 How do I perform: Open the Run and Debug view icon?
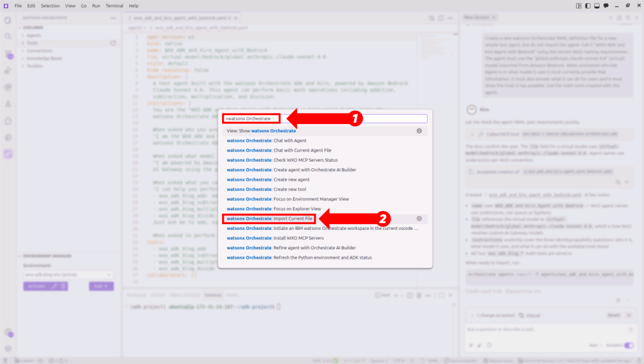[8, 69]
